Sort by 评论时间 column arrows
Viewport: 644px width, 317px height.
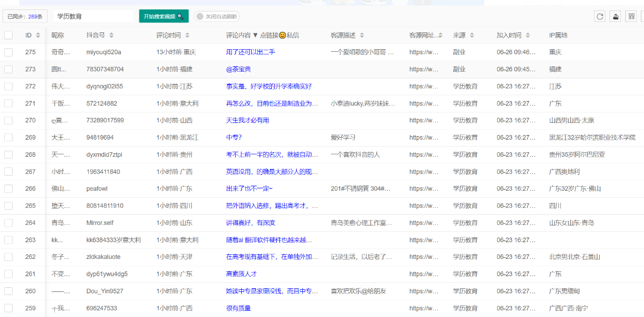[188, 36]
